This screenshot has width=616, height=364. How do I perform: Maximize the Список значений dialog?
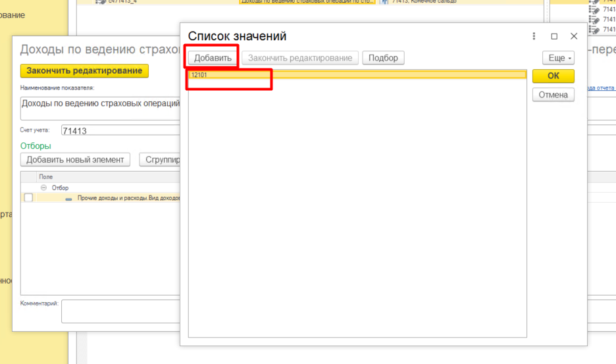(554, 36)
